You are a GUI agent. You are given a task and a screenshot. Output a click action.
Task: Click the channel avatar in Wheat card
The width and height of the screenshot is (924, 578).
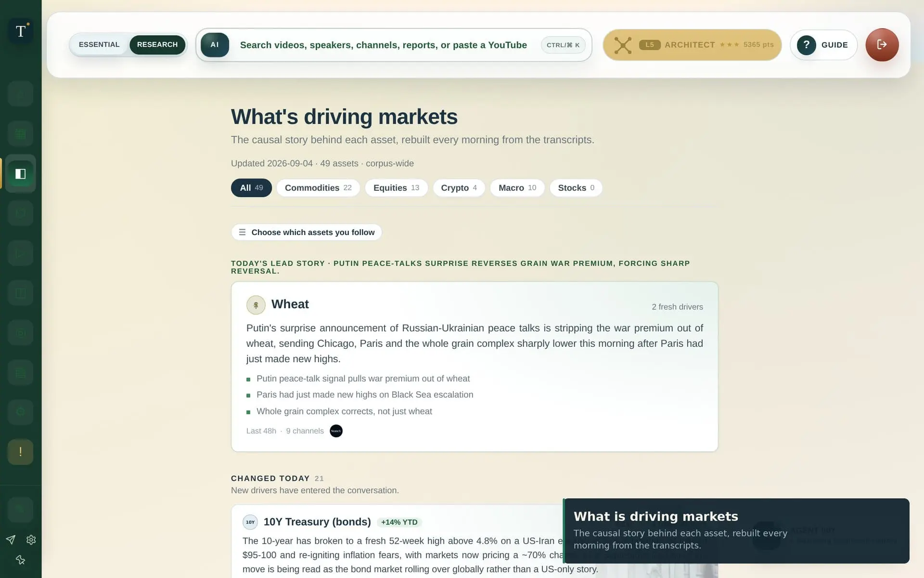tap(336, 431)
